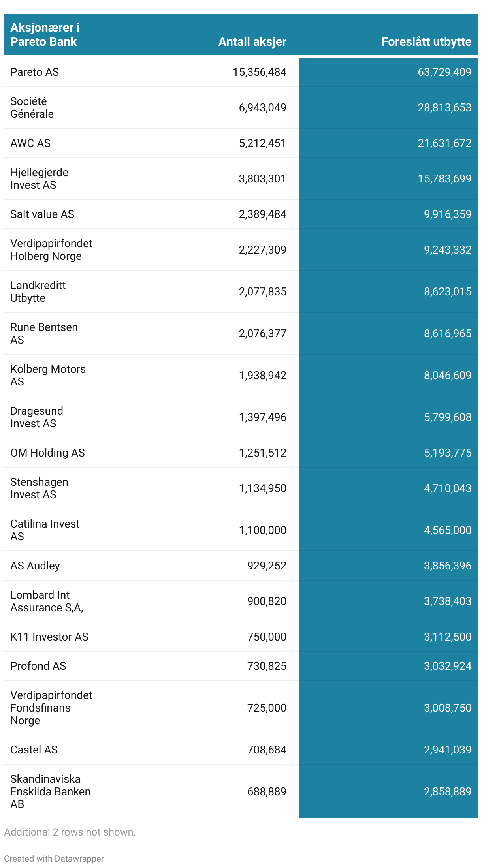Click the 'Foreslått utbytte' column header
Image resolution: width=482 pixels, height=868 pixels.
[x=426, y=42]
